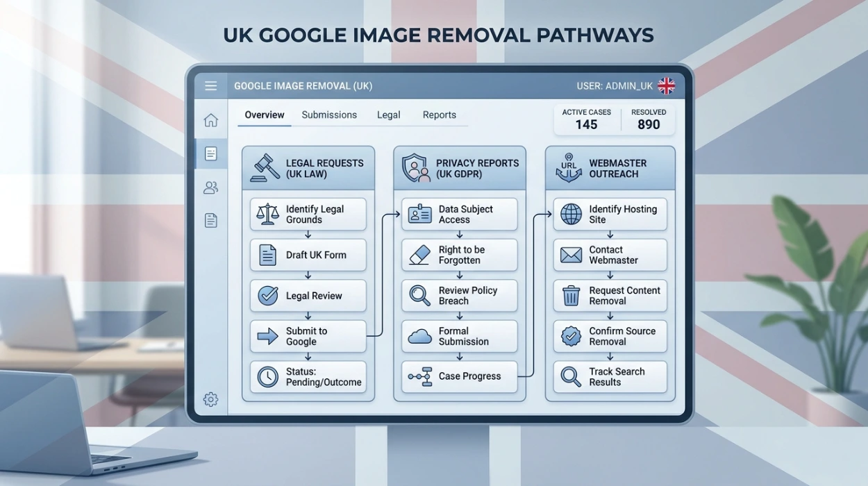
Task: Click the Data Subject Access text
Action: (466, 214)
